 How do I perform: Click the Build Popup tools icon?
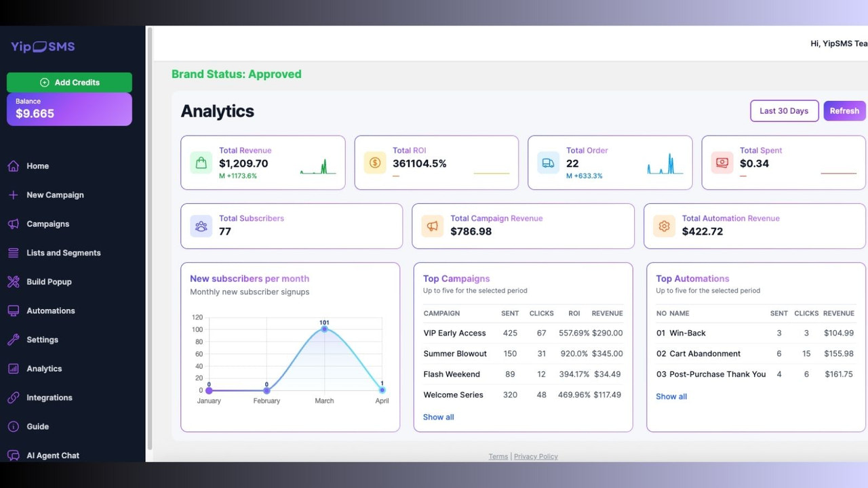tap(13, 282)
